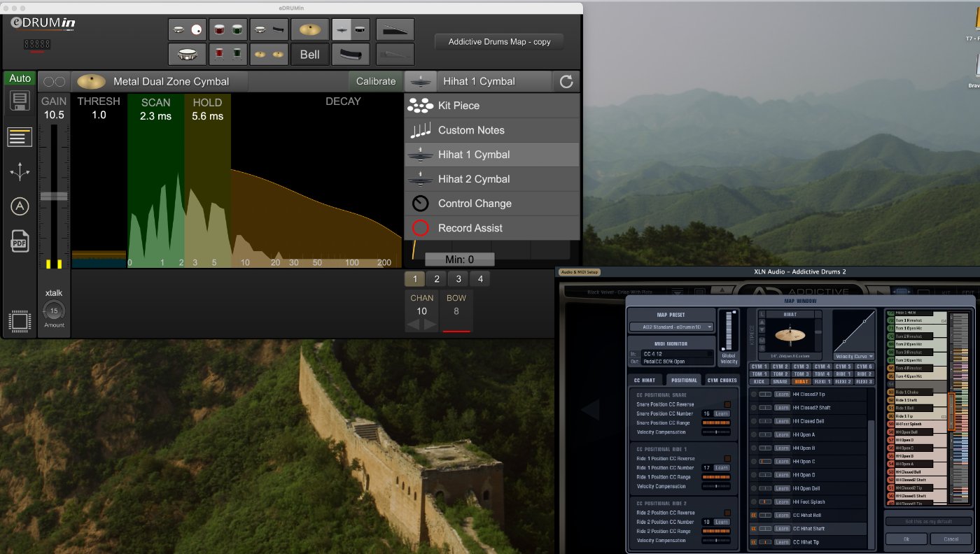This screenshot has width=980, height=554.
Task: Click the BOW note value 8
Action: pyautogui.click(x=456, y=311)
